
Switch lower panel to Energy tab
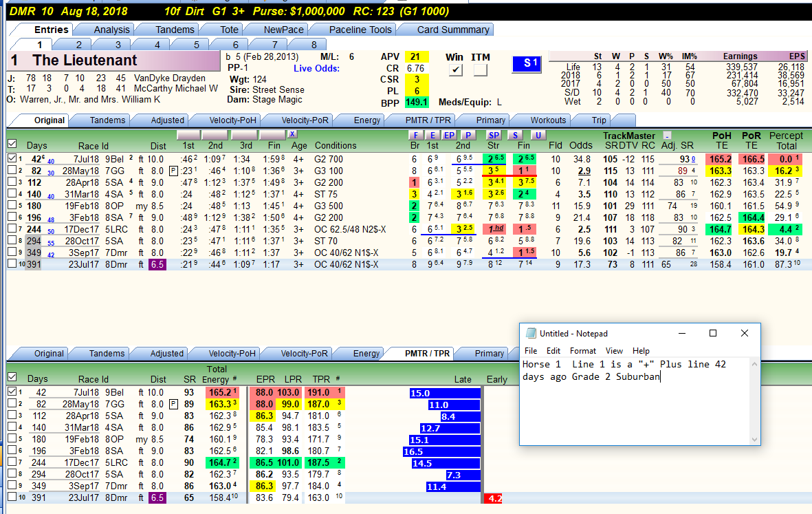pyautogui.click(x=366, y=354)
